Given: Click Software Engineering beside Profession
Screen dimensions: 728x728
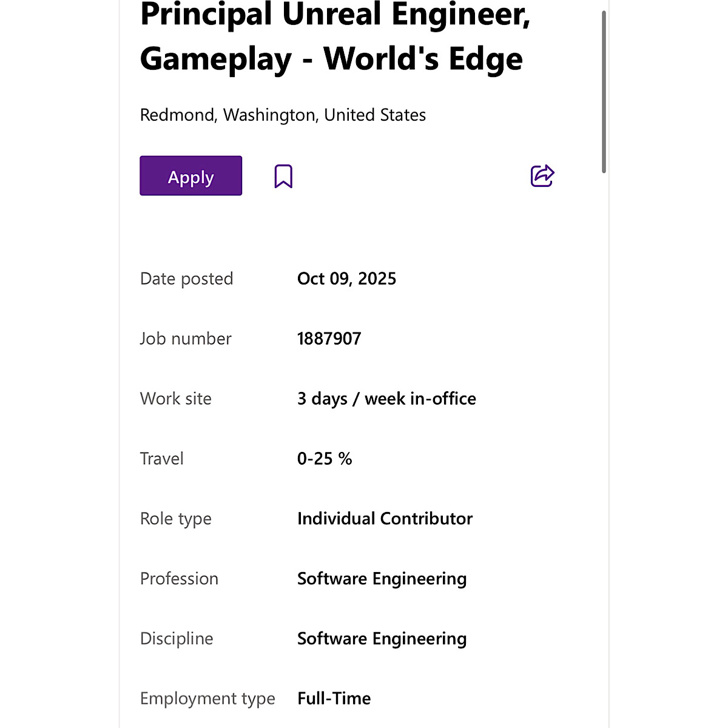Looking at the screenshot, I should [382, 579].
